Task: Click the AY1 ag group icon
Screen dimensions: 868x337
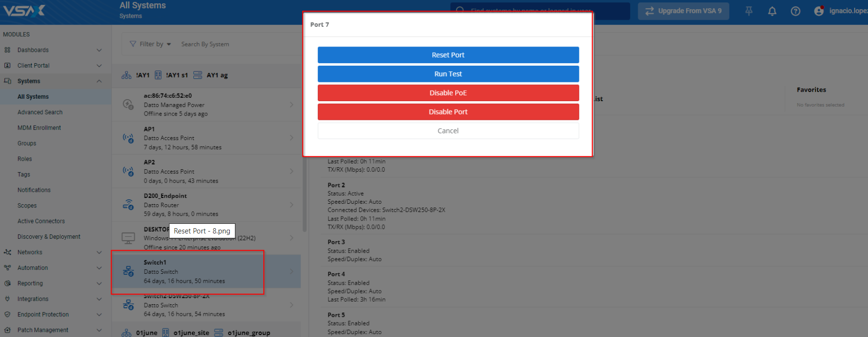Action: 198,75
